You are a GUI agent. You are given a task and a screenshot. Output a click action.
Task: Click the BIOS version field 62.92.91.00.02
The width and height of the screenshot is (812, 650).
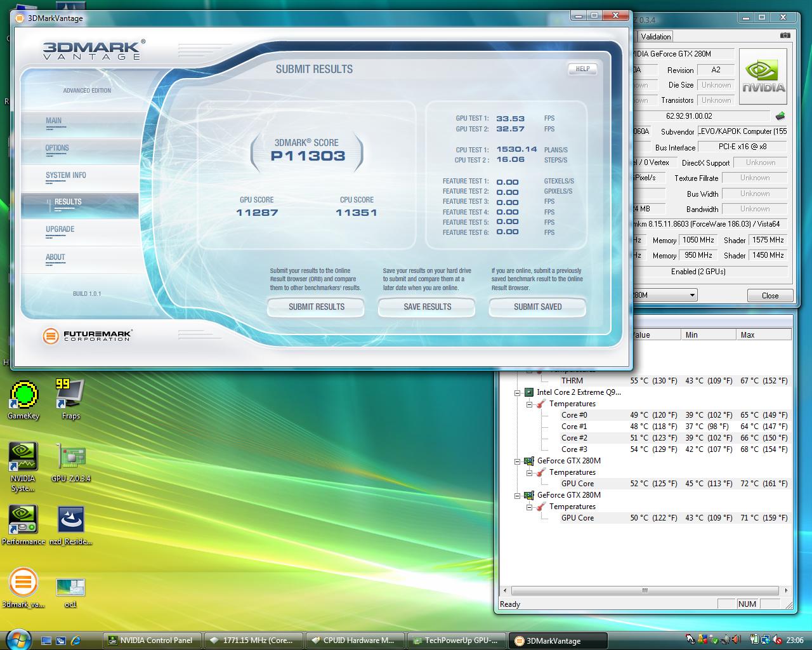click(702, 116)
